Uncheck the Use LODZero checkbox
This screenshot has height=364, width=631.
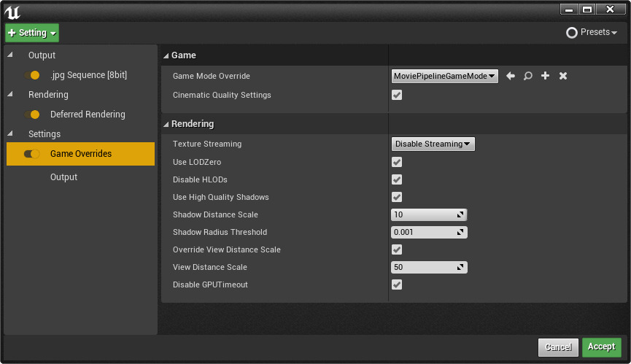397,162
